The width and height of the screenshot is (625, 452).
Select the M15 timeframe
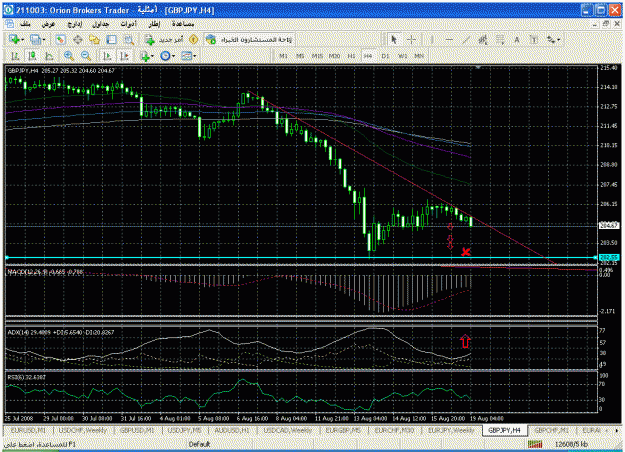pyautogui.click(x=317, y=56)
